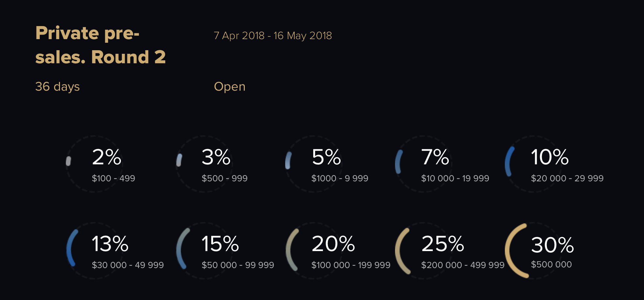Click the 3% bonus arc indicator
This screenshot has height=300, width=644.
[x=179, y=160]
